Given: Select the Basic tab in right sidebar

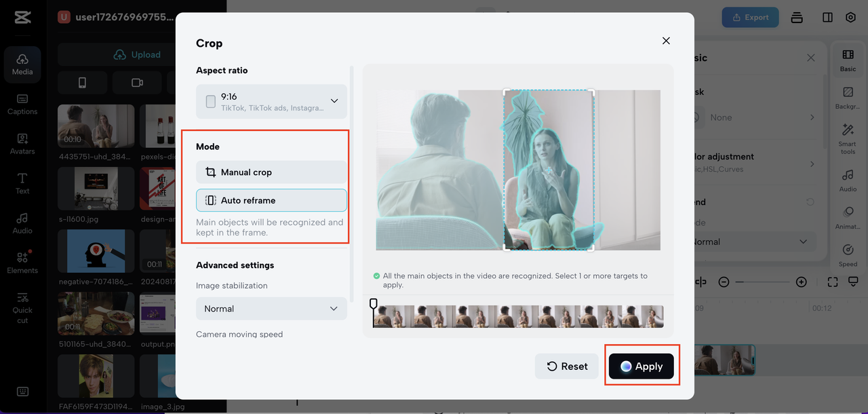Looking at the screenshot, I should (x=848, y=60).
